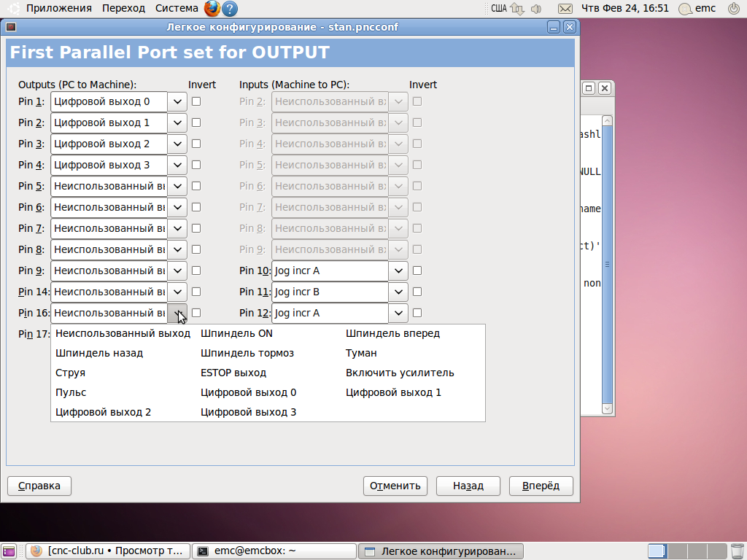
Task: Expand the Pin 5 output dropdown
Action: tap(177, 186)
